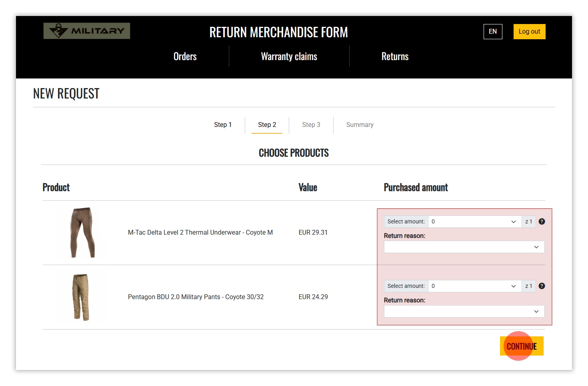The image size is (588, 386).
Task: Go to Warranty claims section
Action: pos(289,56)
